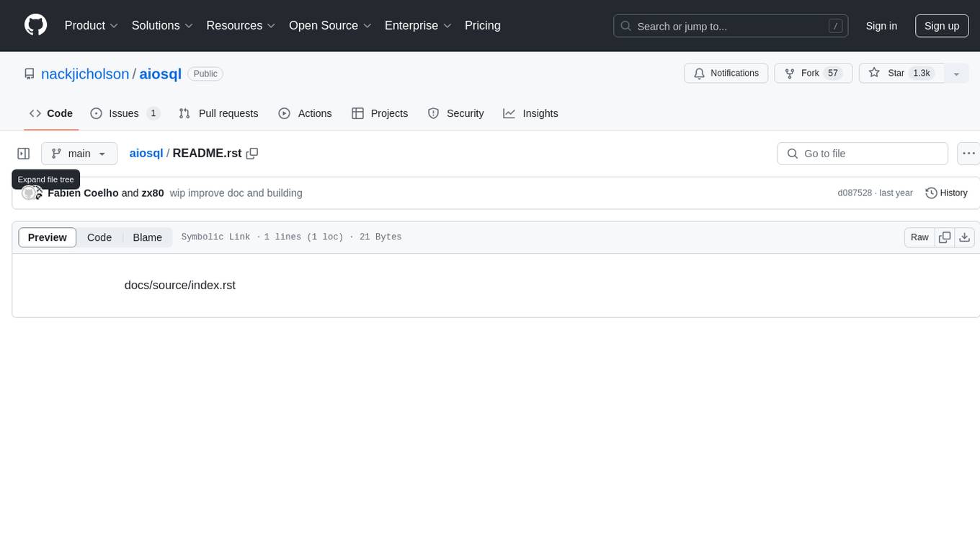Expand the Open Source menu
Screen dimensions: 980x551
[330, 25]
